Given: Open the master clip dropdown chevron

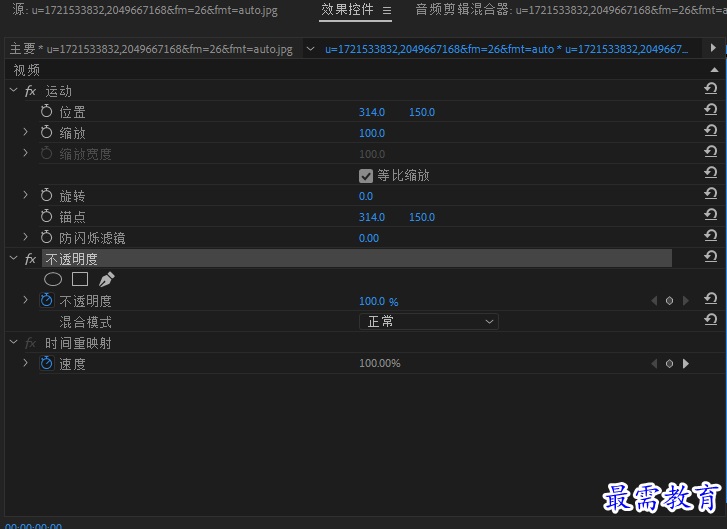Looking at the screenshot, I should [x=311, y=49].
